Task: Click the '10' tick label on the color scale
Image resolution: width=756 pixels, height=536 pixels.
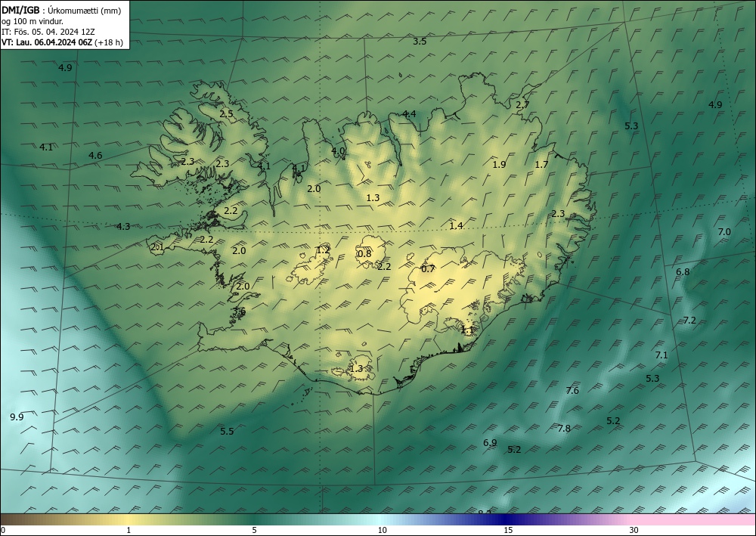Action: coord(383,531)
